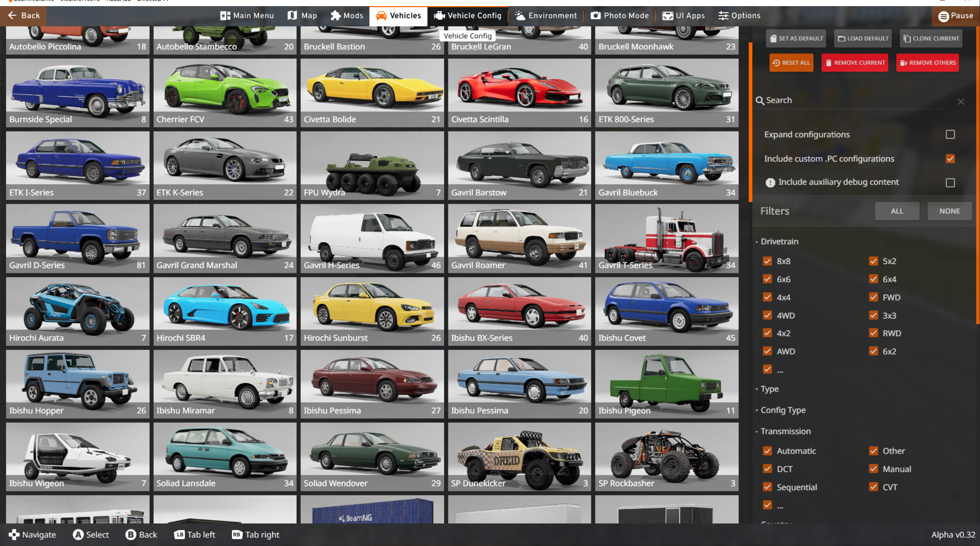Uncheck the Manual transmission filter
This screenshot has height=546, width=980.
pos(873,469)
